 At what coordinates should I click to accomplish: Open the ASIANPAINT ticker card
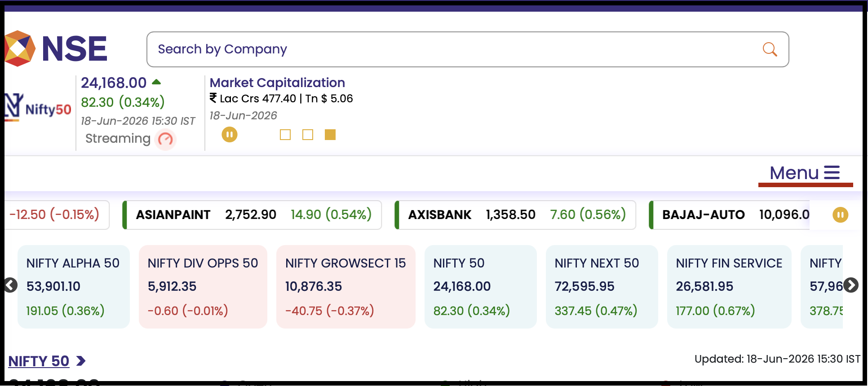click(252, 215)
